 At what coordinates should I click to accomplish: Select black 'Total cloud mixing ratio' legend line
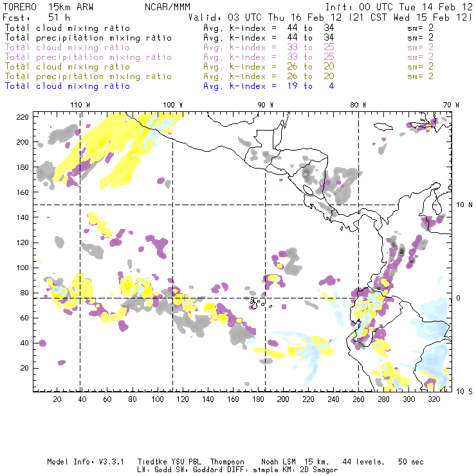68,28
